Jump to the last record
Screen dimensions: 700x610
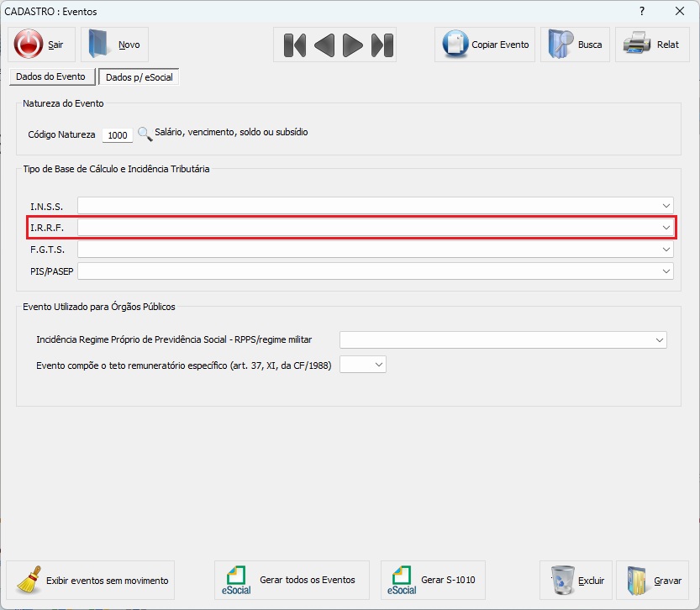[382, 45]
